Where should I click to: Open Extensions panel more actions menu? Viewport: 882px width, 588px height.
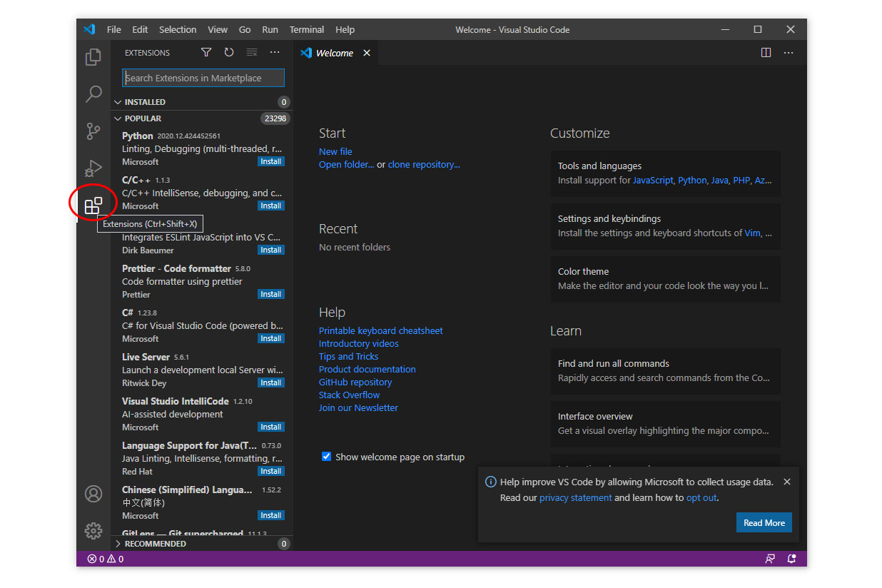pos(275,53)
